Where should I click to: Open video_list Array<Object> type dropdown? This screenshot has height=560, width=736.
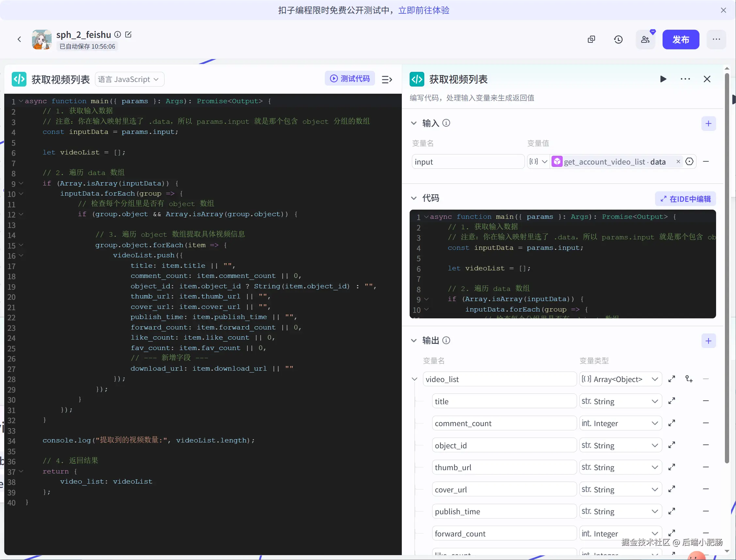[620, 379]
